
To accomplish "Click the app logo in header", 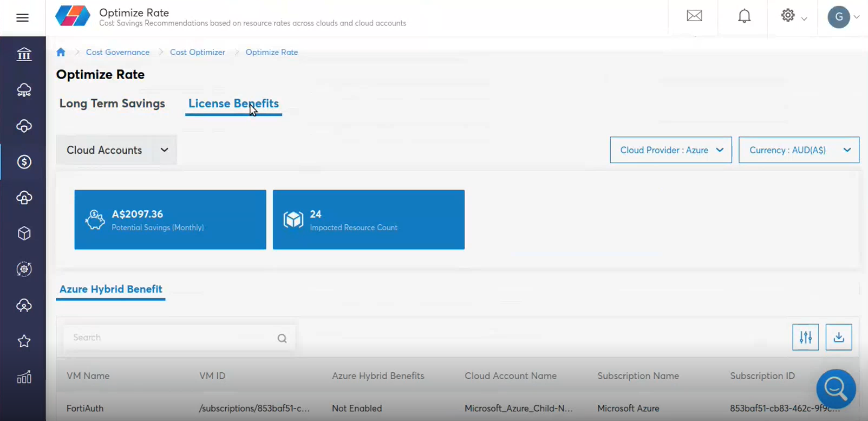I will coord(73,16).
